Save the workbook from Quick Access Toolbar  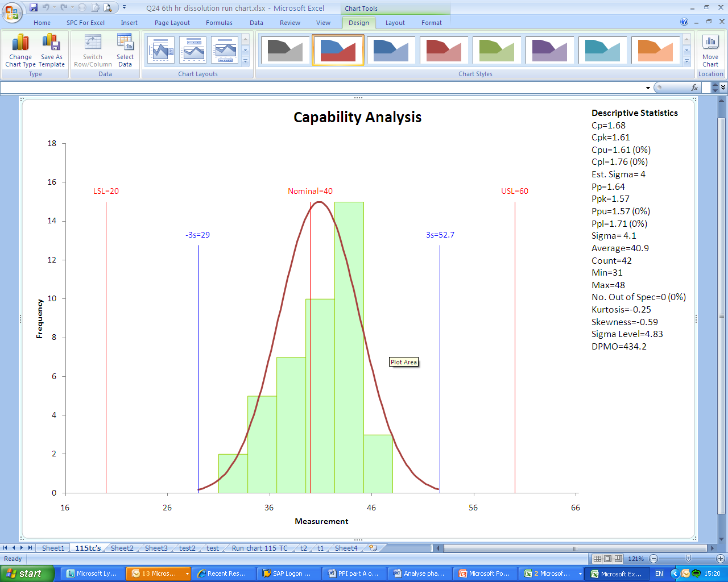point(34,7)
